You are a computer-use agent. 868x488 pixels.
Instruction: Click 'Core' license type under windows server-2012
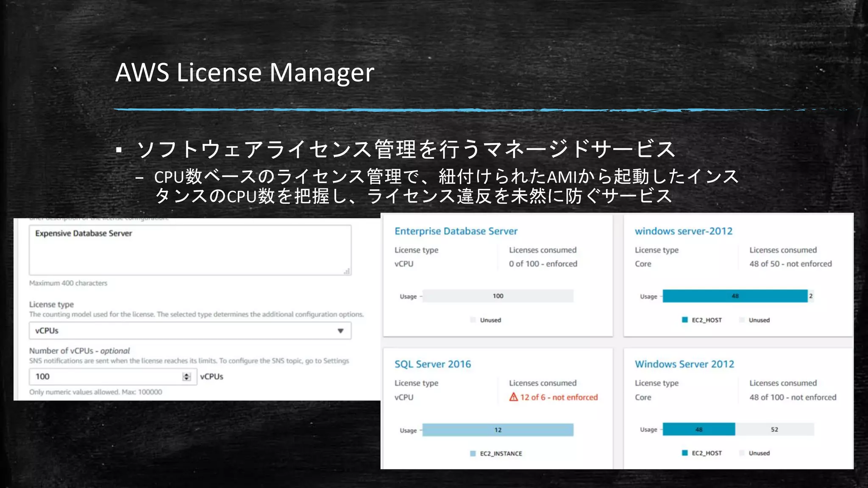click(643, 264)
